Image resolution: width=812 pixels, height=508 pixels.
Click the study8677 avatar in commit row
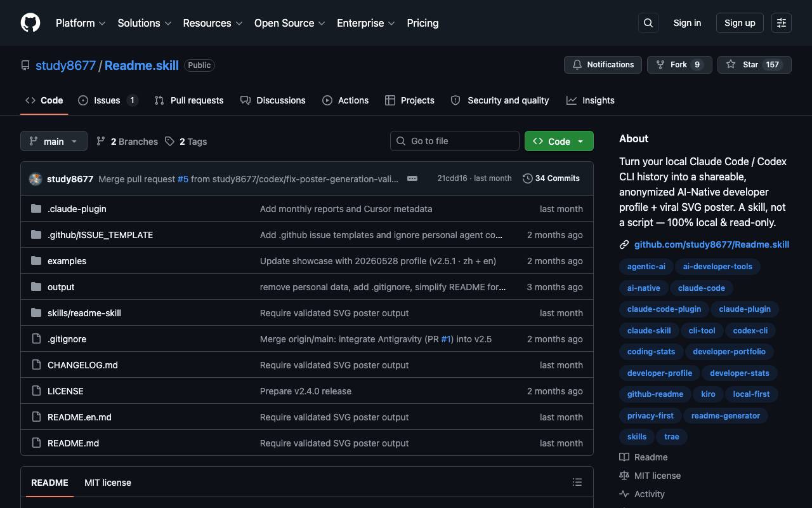(x=36, y=179)
